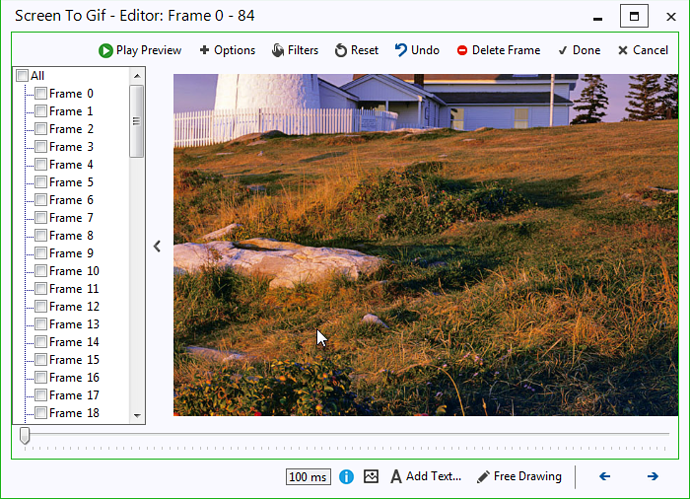Click Done checkmark to finish editing
This screenshot has height=499, width=690.
(x=562, y=51)
